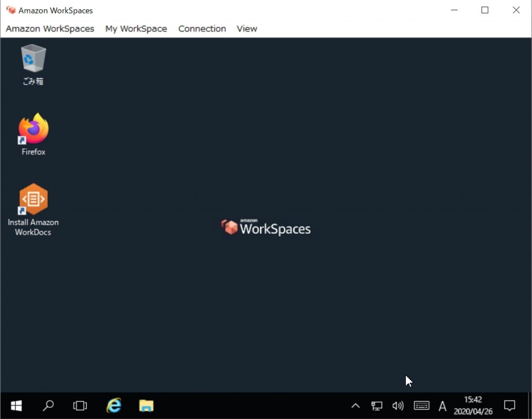Screen dimensions: 532x419
Task: Select the Firefox desktop shortcut
Action: tap(33, 135)
